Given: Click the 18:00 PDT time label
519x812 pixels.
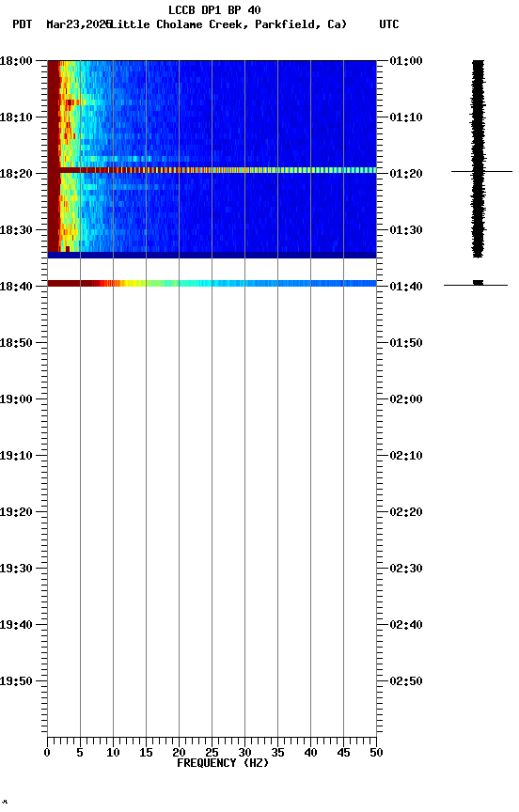Looking at the screenshot, I should point(16,61).
